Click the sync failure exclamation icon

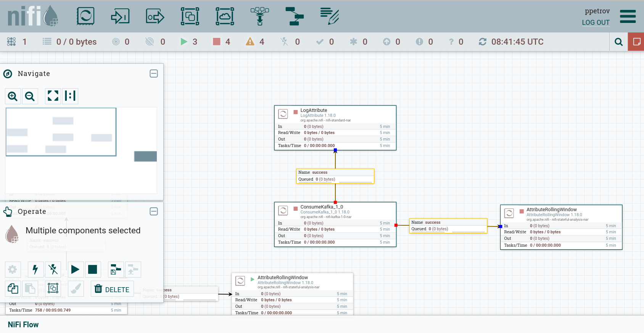click(x=420, y=42)
